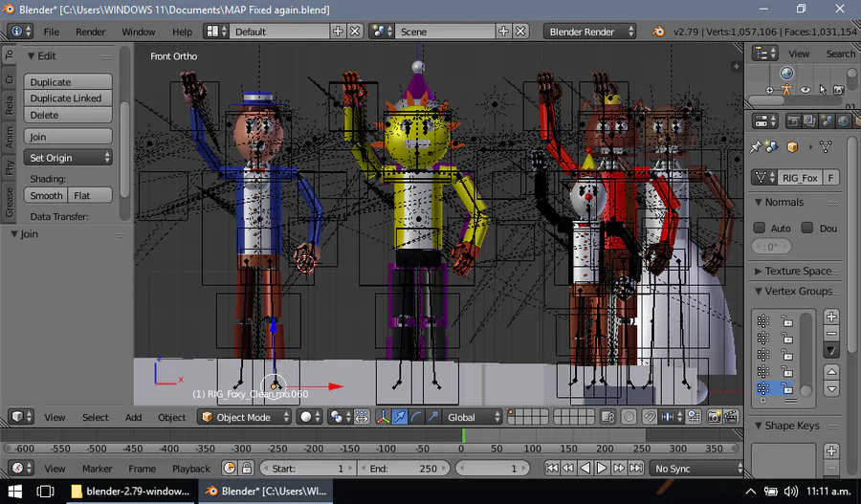
Task: Expand the Texture Space panel
Action: [759, 272]
